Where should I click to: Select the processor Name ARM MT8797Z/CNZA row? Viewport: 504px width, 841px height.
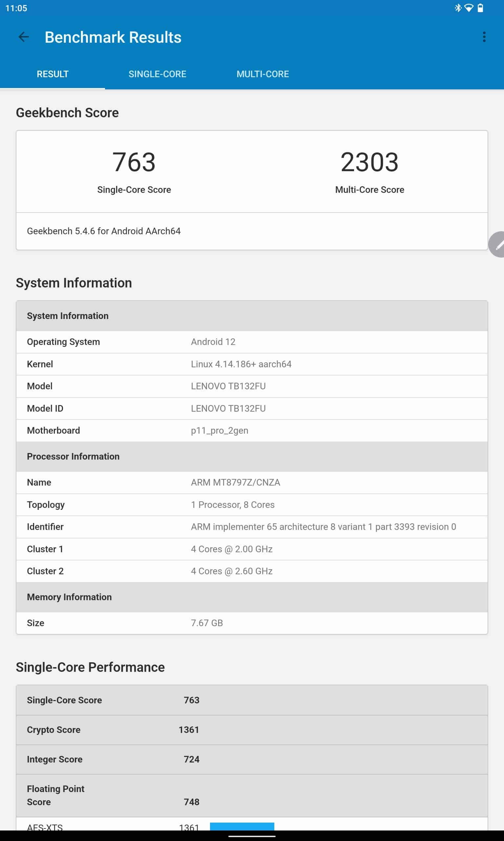pos(252,482)
